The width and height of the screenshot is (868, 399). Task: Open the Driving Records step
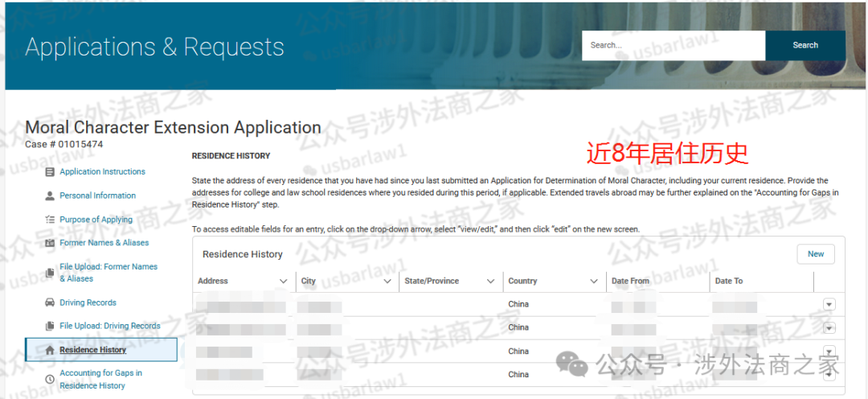tap(88, 302)
